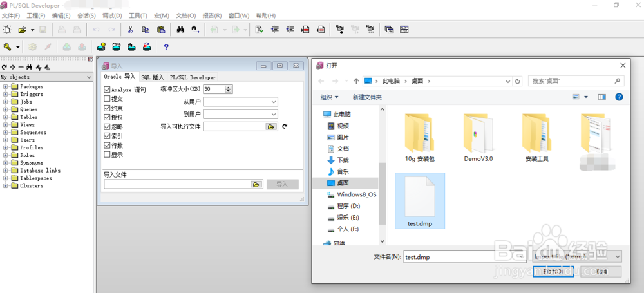Click the 打开 button in file dialog
The height and width of the screenshot is (293, 644).
(x=553, y=272)
